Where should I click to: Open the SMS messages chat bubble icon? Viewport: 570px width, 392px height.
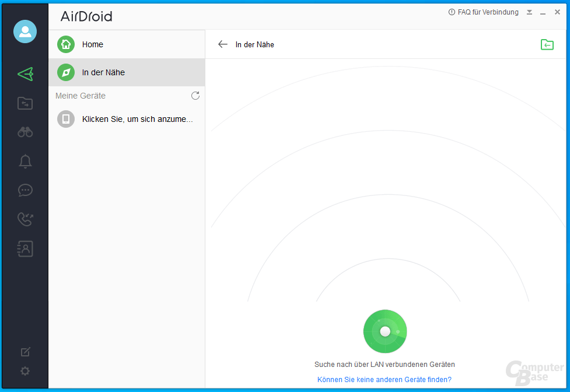pos(25,190)
